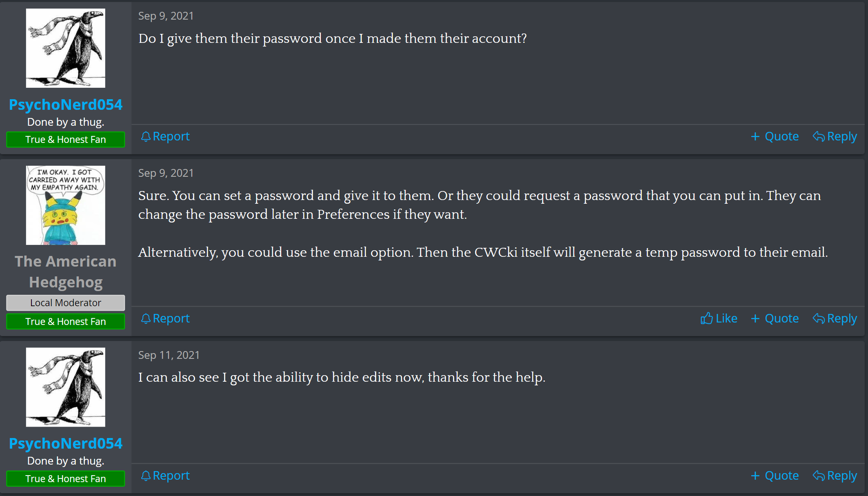Open The American Hedgehog's profile name link
Image resolution: width=868 pixels, height=496 pixels.
[66, 271]
